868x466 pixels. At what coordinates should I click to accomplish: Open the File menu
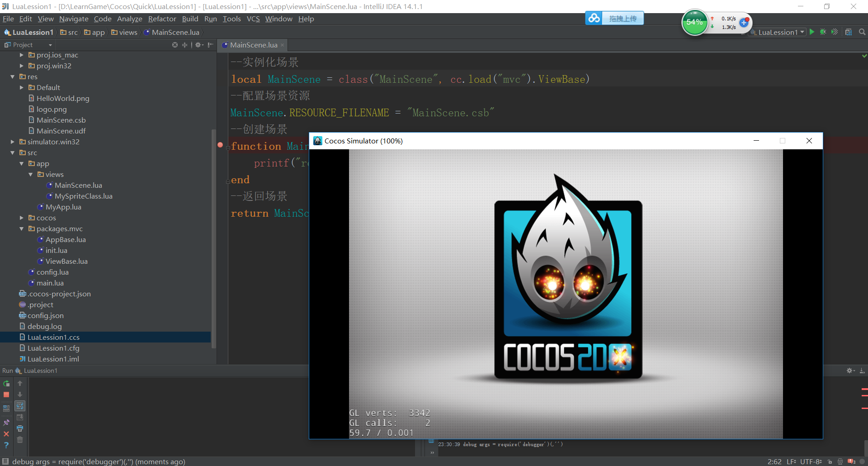tap(8, 19)
